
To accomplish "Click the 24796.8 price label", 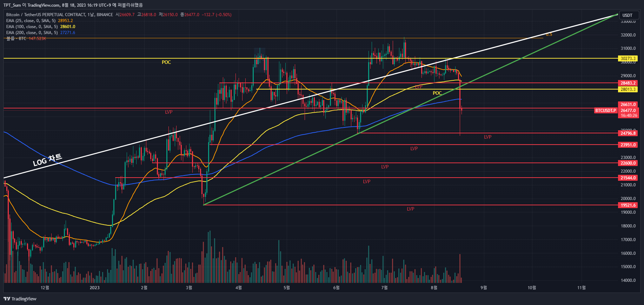I will [x=628, y=133].
